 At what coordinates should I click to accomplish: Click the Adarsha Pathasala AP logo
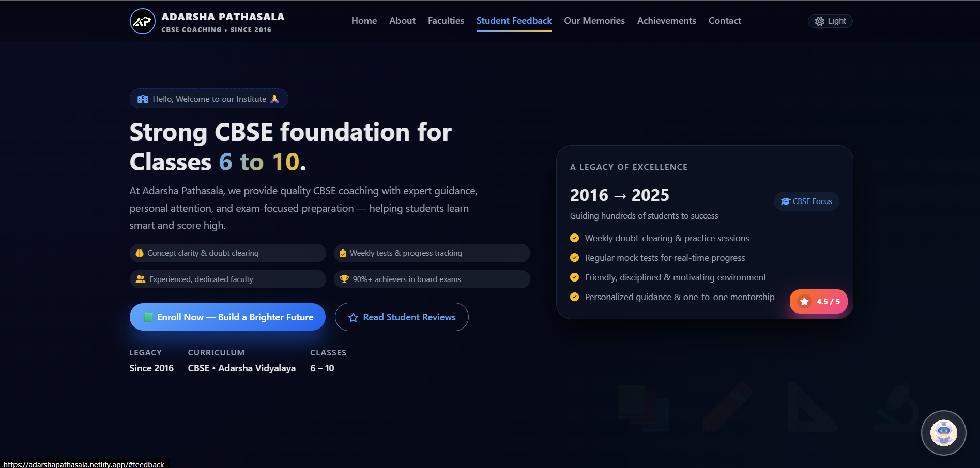pos(142,21)
